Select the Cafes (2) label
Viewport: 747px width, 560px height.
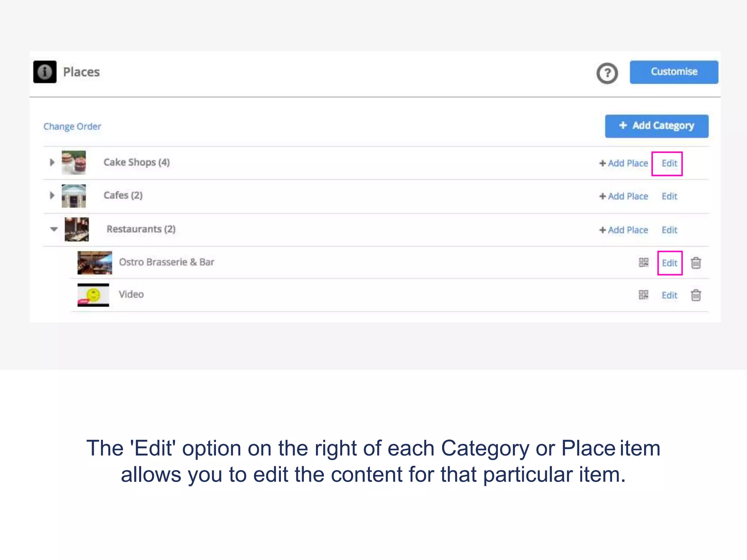point(123,195)
